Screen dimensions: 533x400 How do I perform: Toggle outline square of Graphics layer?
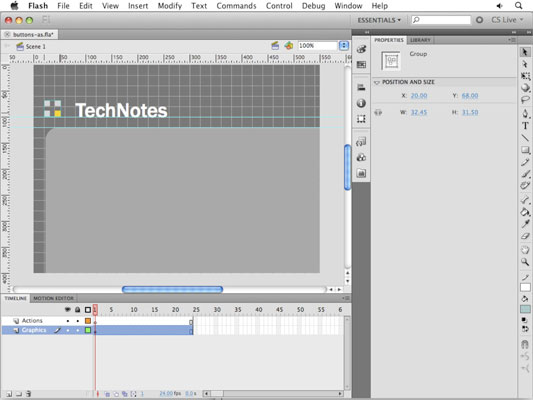click(x=88, y=330)
